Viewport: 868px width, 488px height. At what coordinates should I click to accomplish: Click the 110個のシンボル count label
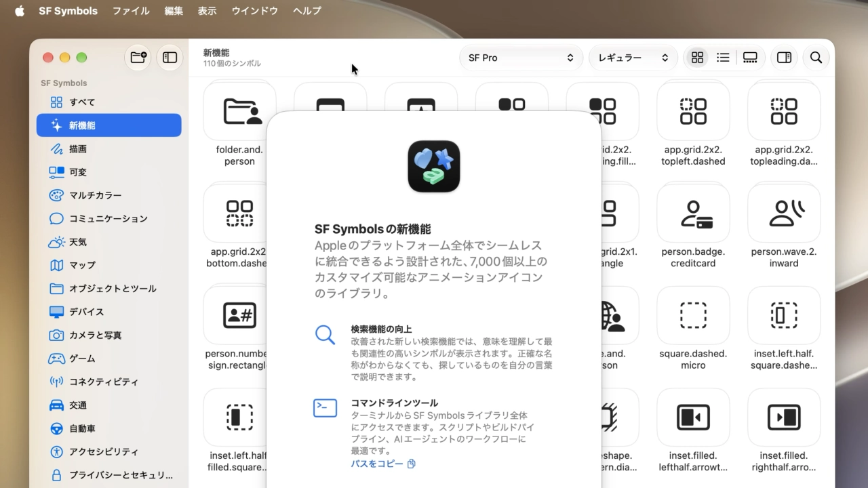tap(232, 64)
